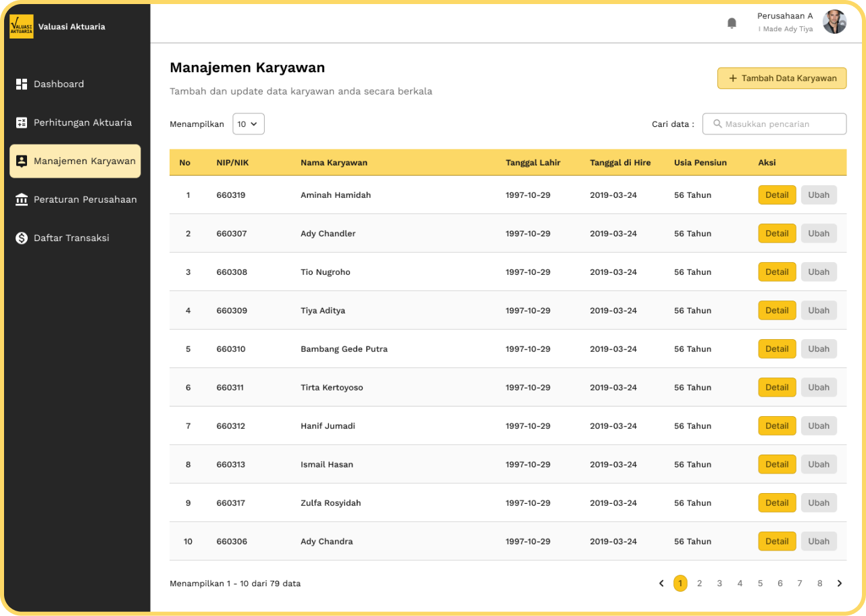The width and height of the screenshot is (866, 616).
Task: Click the Nama Karyawan column header
Action: [x=334, y=163]
